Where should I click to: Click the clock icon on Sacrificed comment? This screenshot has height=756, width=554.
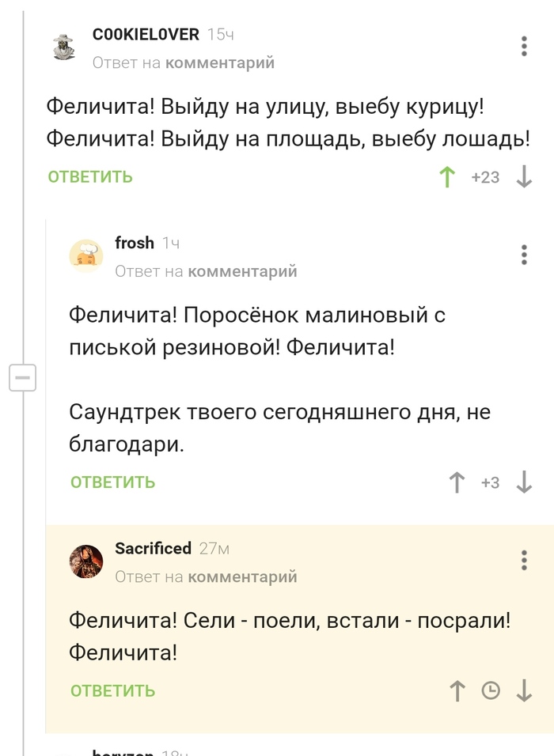tap(491, 691)
